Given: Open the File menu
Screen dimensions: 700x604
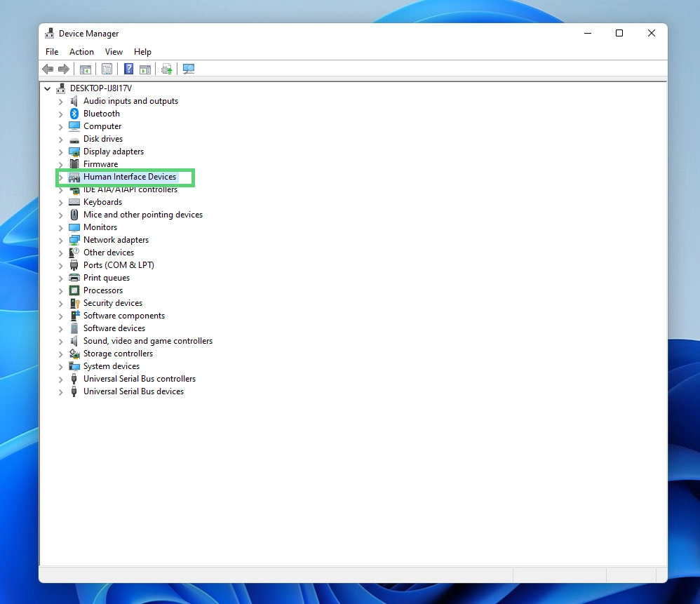Looking at the screenshot, I should click(52, 52).
